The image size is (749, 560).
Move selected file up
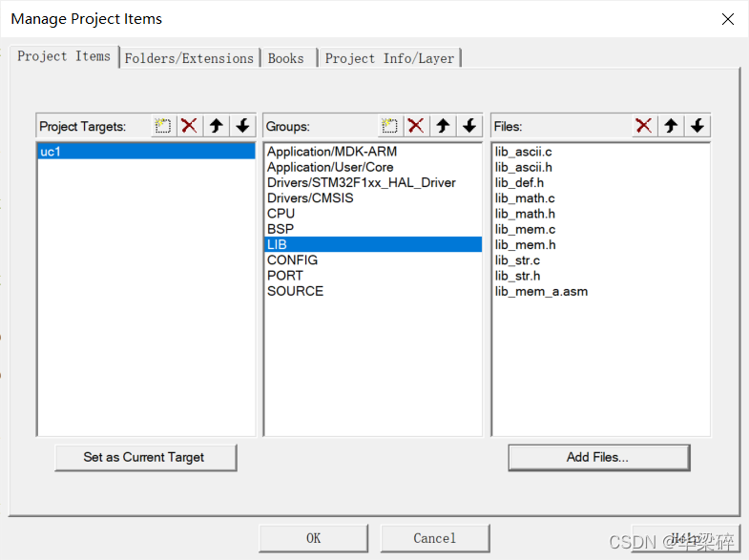671,126
